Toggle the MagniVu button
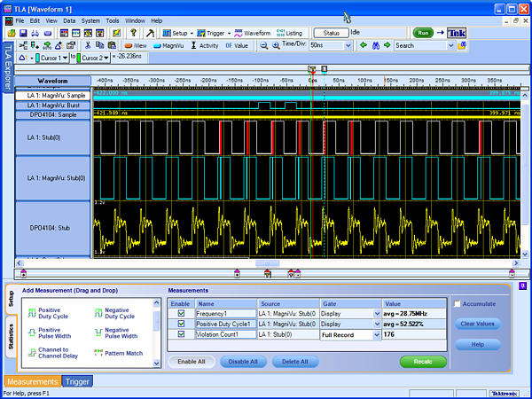 [168, 45]
